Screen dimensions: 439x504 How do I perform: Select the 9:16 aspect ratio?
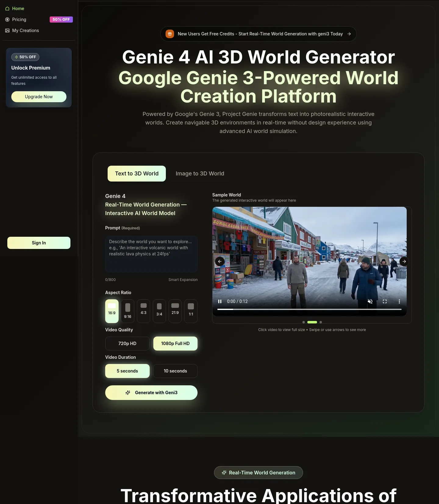click(x=128, y=311)
